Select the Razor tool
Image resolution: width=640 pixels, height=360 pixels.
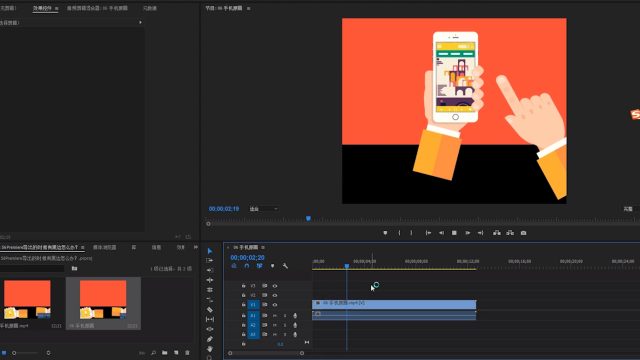[x=210, y=310]
